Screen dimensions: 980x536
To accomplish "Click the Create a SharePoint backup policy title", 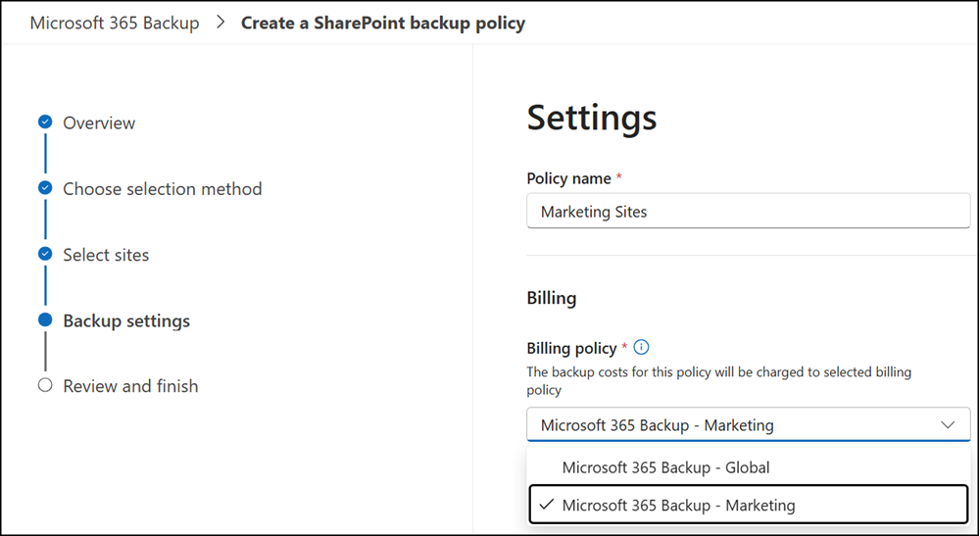I will [x=383, y=24].
